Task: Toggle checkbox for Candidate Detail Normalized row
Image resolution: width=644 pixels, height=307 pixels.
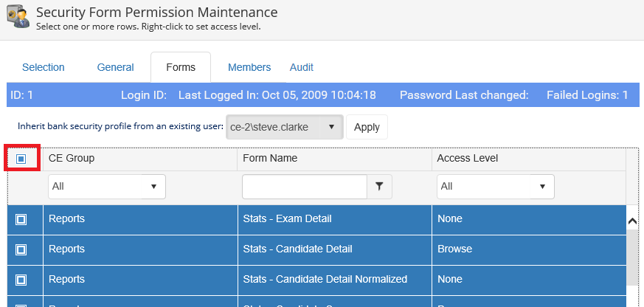Action: click(21, 280)
